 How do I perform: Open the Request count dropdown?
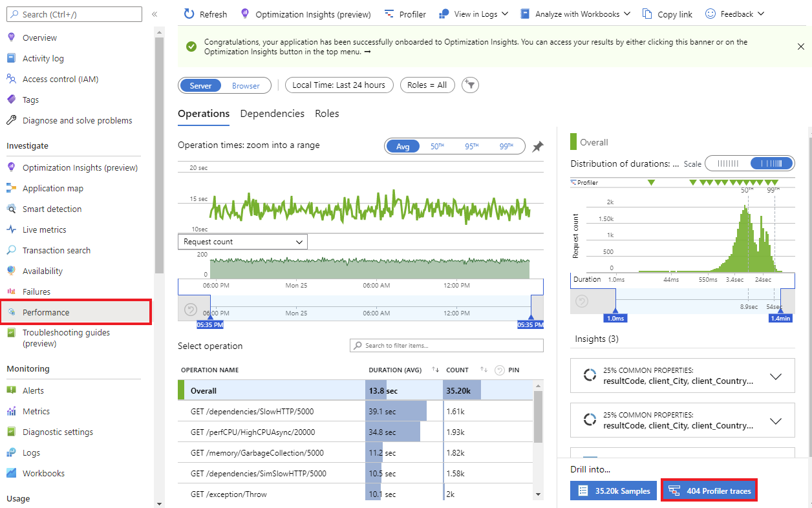coord(242,241)
